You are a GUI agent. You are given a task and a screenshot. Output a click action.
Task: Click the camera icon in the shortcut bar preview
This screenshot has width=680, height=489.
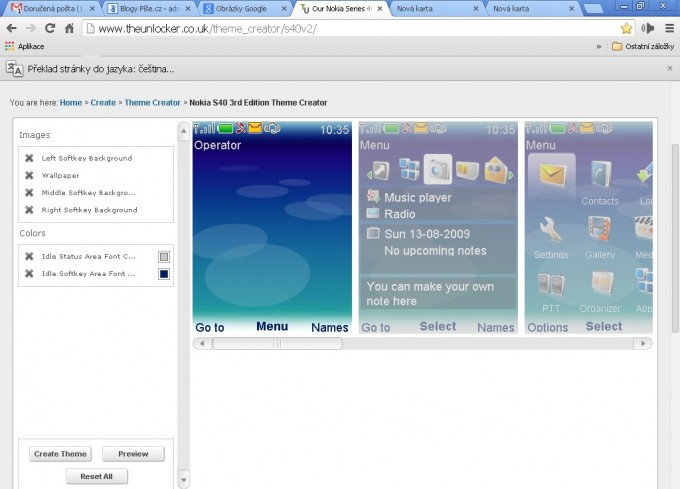coord(438,170)
